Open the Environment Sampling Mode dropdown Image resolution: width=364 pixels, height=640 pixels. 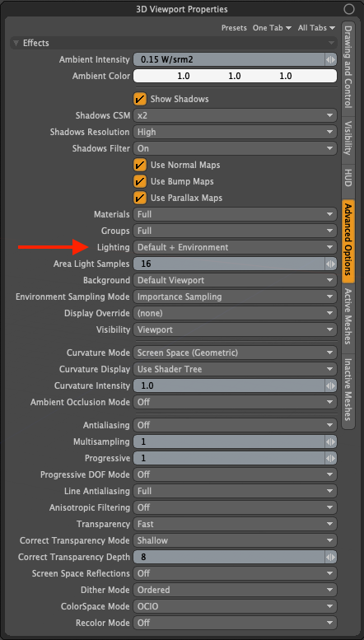(x=235, y=297)
